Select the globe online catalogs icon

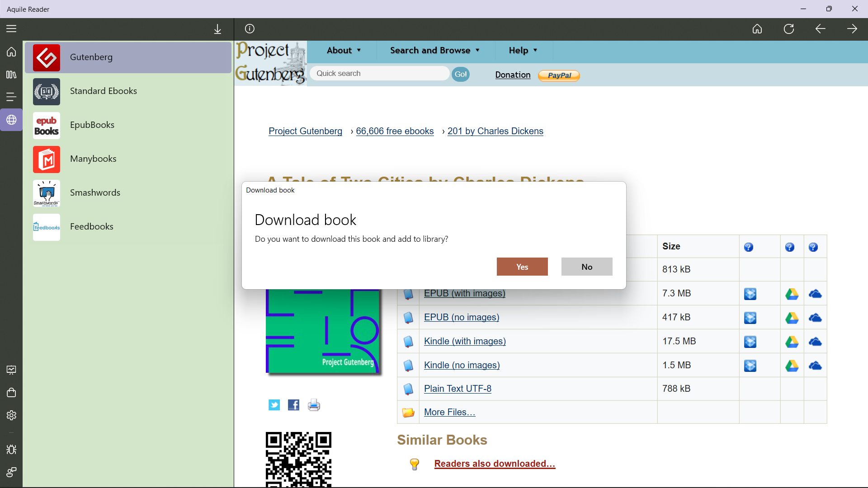point(11,120)
